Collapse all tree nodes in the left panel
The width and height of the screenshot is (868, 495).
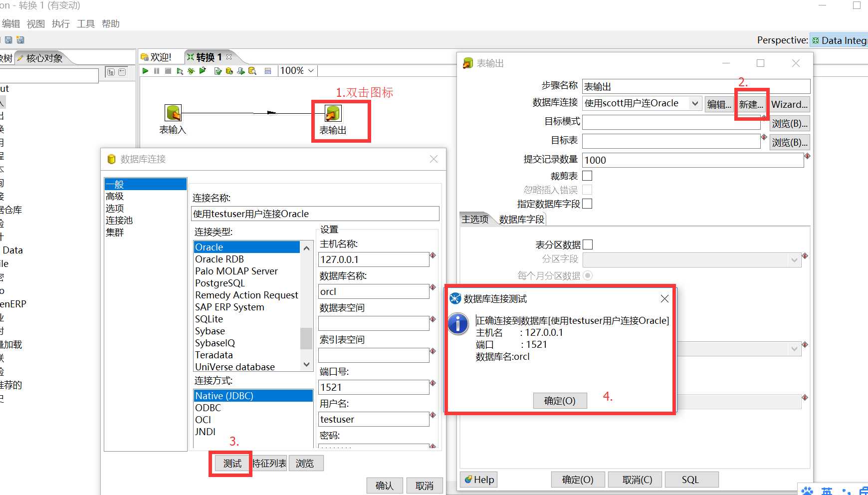pos(122,72)
